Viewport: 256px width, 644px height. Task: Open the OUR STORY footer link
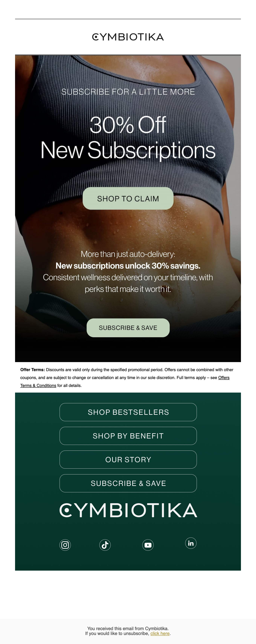tap(128, 460)
